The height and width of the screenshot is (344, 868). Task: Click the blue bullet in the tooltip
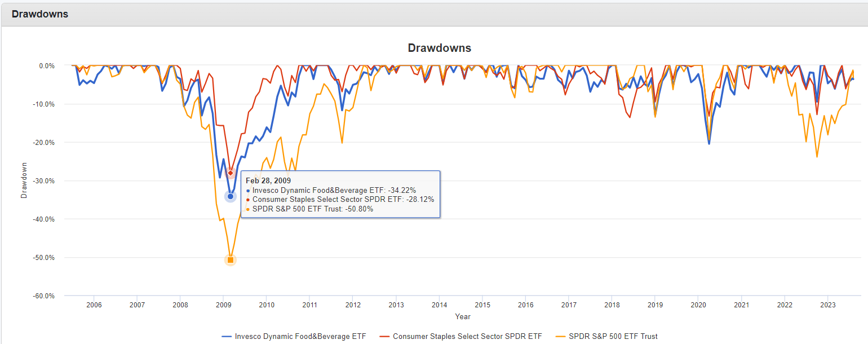click(248, 191)
